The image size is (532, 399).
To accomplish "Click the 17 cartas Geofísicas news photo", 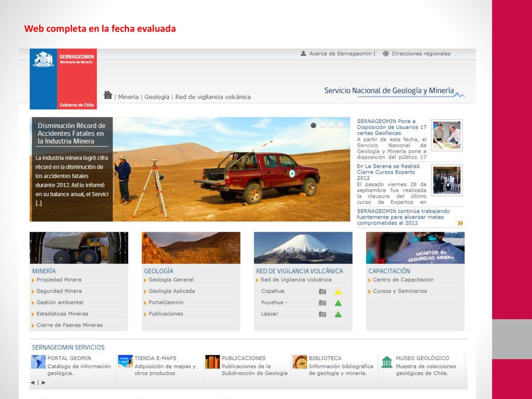I will coord(447,136).
